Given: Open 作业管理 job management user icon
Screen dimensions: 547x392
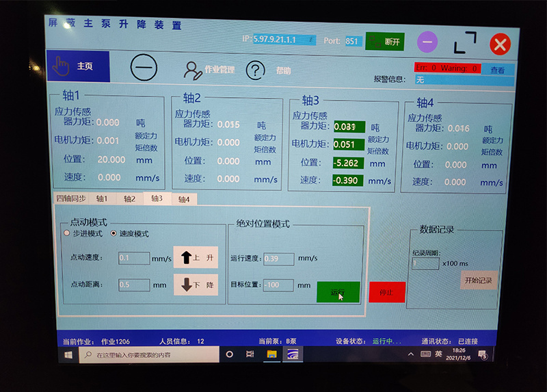Looking at the screenshot, I should [x=192, y=70].
